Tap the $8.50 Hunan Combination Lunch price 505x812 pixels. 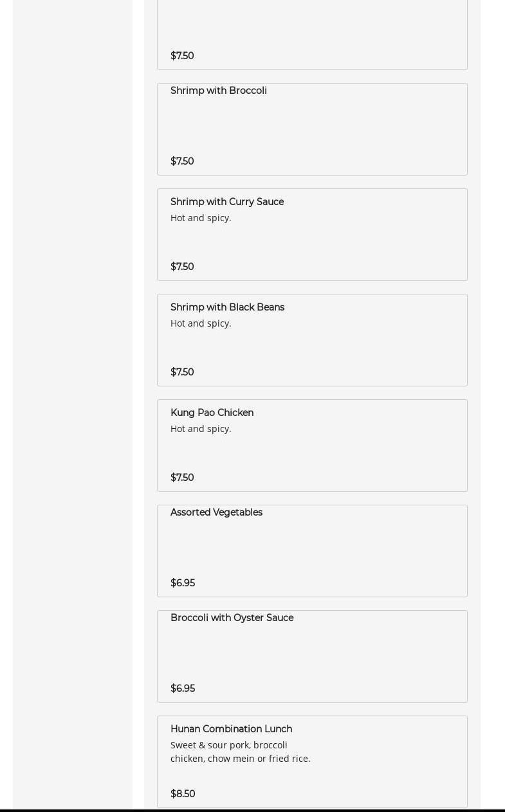(183, 794)
